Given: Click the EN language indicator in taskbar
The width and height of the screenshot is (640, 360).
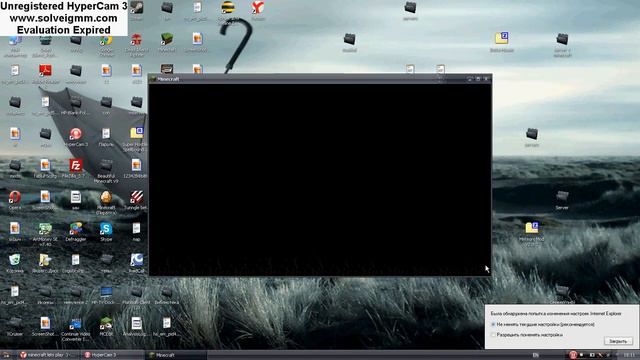Looking at the screenshot, I should (536, 355).
